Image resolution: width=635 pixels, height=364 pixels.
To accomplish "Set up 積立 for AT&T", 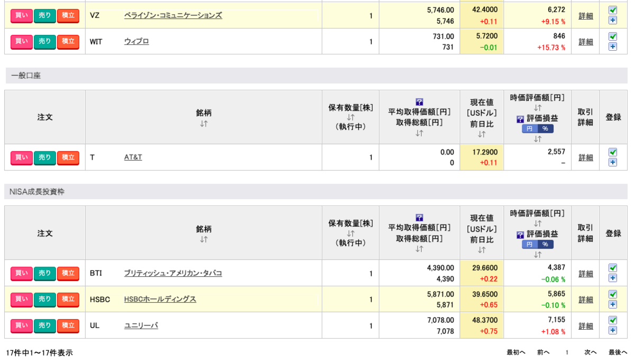I will coord(68,158).
